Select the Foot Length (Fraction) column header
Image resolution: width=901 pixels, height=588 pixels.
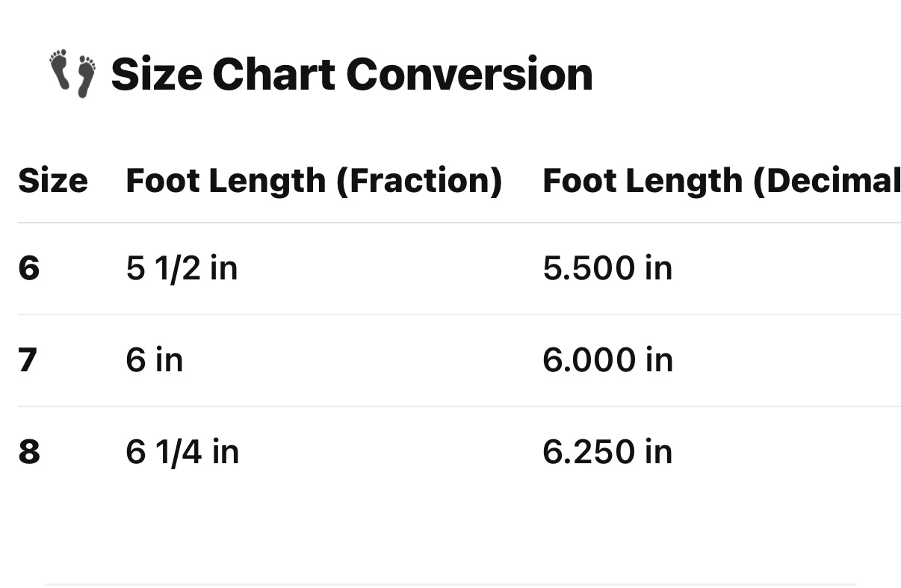point(314,181)
